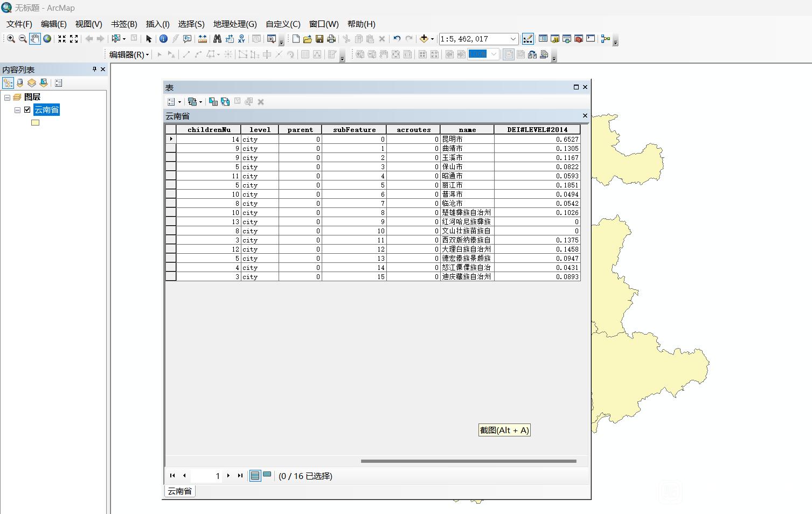Open the Editor (编辑器) dropdown menu

pyautogui.click(x=129, y=54)
